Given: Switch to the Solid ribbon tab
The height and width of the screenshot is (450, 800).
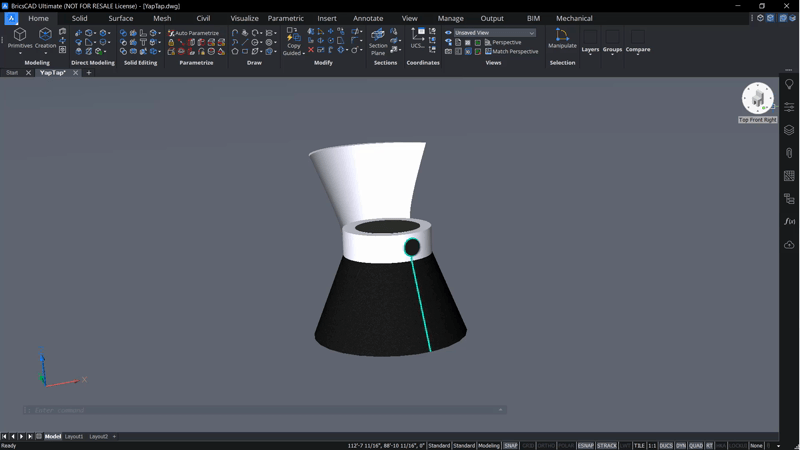Looking at the screenshot, I should click(x=79, y=18).
